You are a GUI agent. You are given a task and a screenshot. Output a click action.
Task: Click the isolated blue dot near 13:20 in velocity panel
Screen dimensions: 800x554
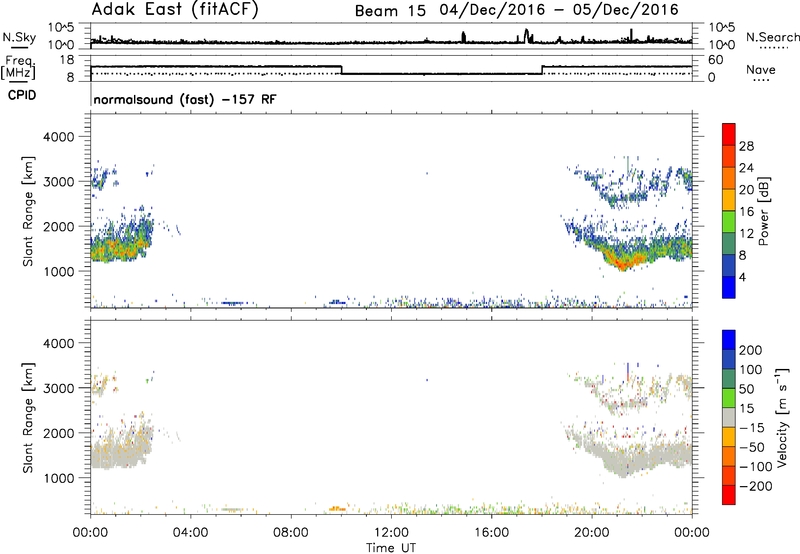(427, 380)
